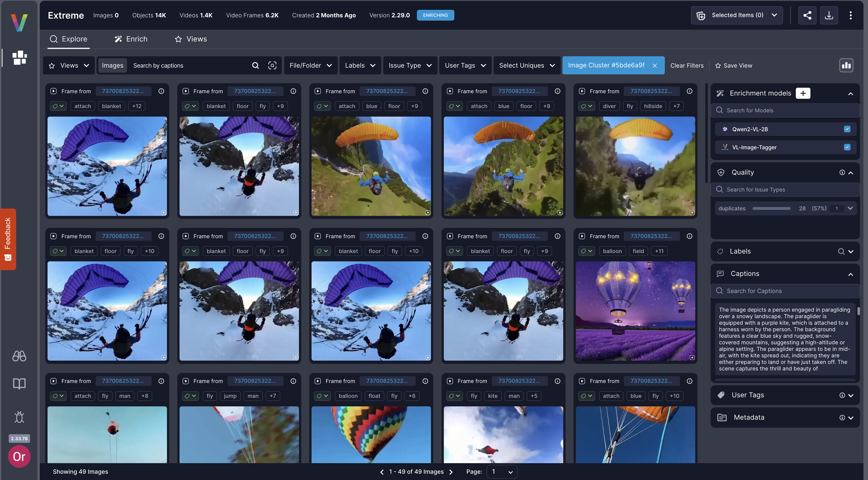The width and height of the screenshot is (868, 480).
Task: Open the documentation book icon in sidebar
Action: click(19, 383)
